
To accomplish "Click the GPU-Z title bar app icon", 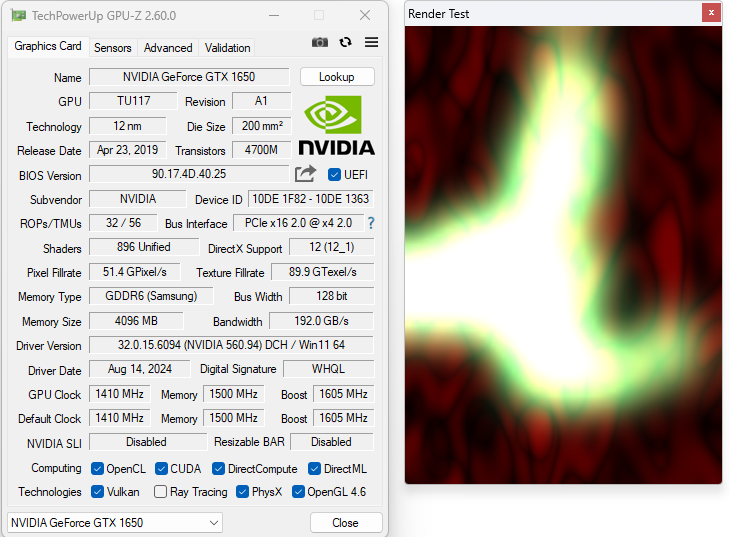I will point(19,15).
